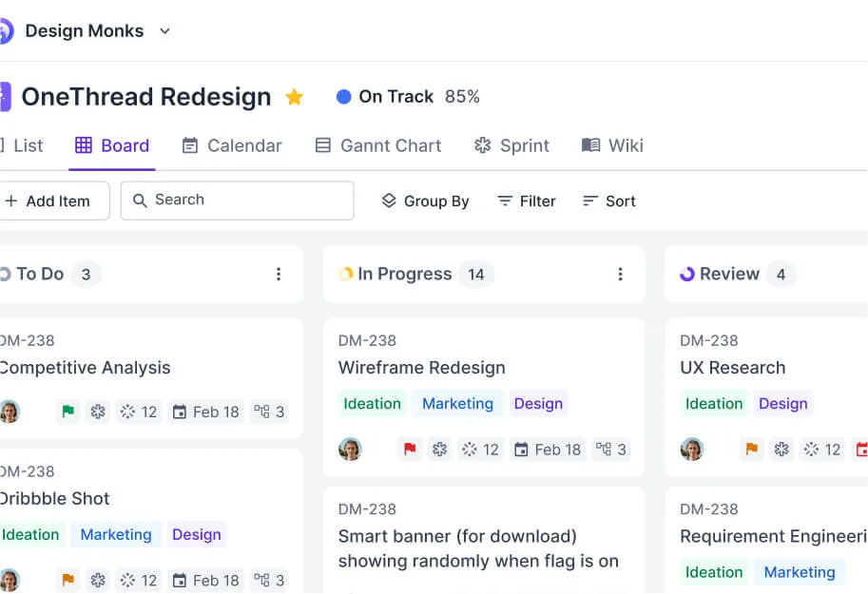Open the To Do column three-dot menu
Screen dimensions: 868x594
point(279,274)
